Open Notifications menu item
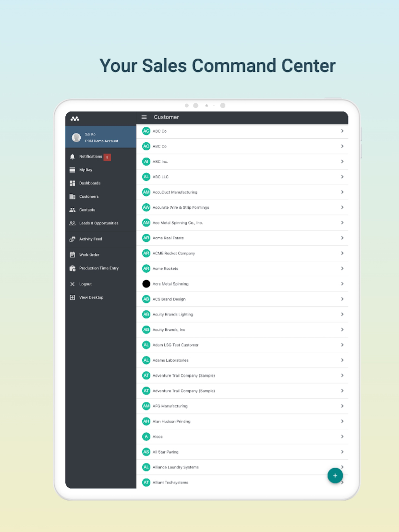 pos(101,157)
